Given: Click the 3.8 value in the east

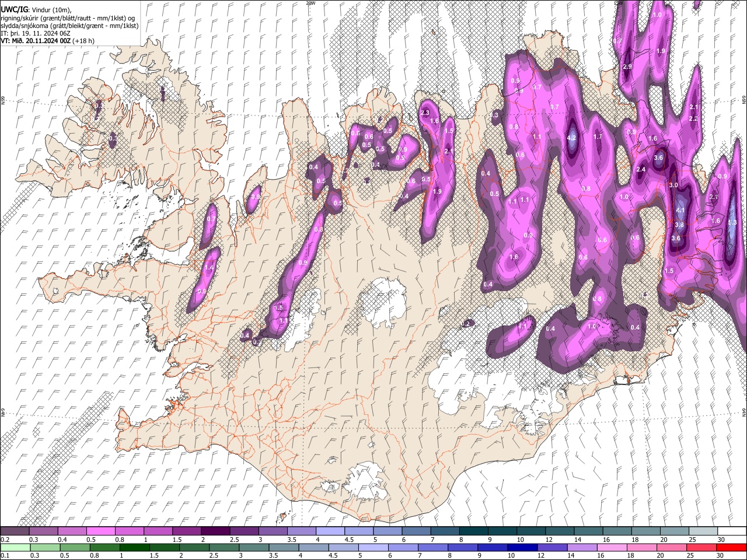Looking at the screenshot, I should click(x=679, y=225).
